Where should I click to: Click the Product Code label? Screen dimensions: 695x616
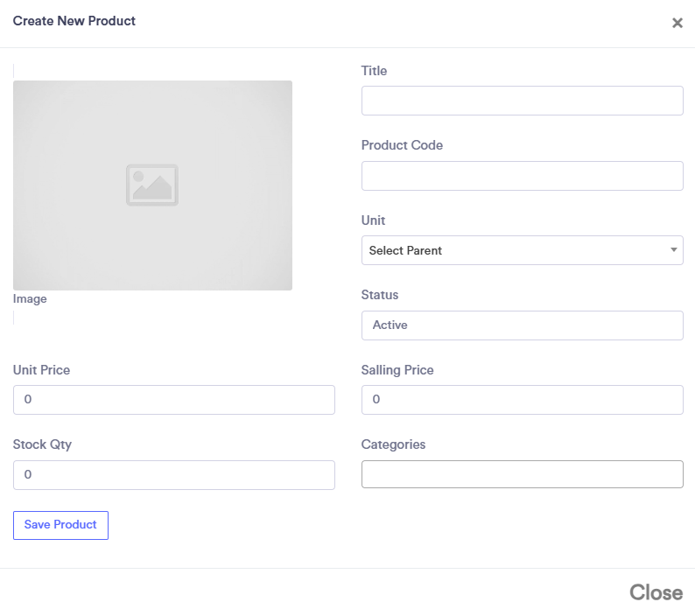(x=402, y=145)
